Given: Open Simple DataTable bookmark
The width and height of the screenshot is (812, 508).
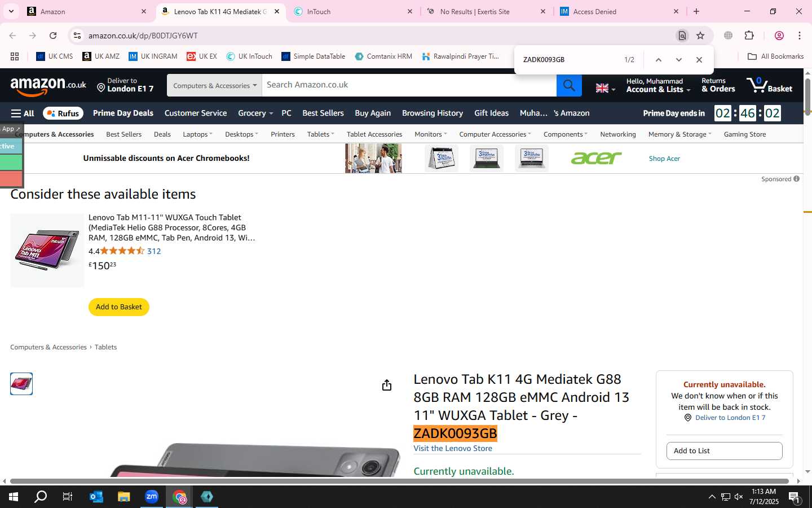Looking at the screenshot, I should [314, 56].
